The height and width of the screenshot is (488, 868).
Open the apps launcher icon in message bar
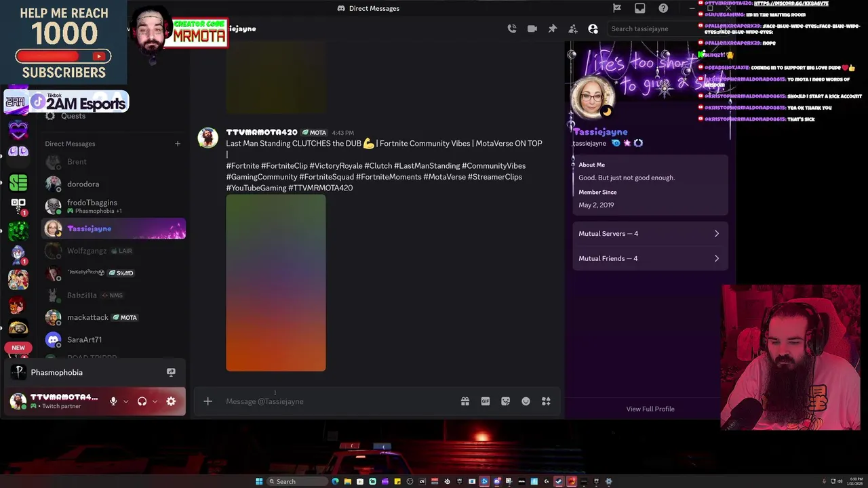click(546, 401)
